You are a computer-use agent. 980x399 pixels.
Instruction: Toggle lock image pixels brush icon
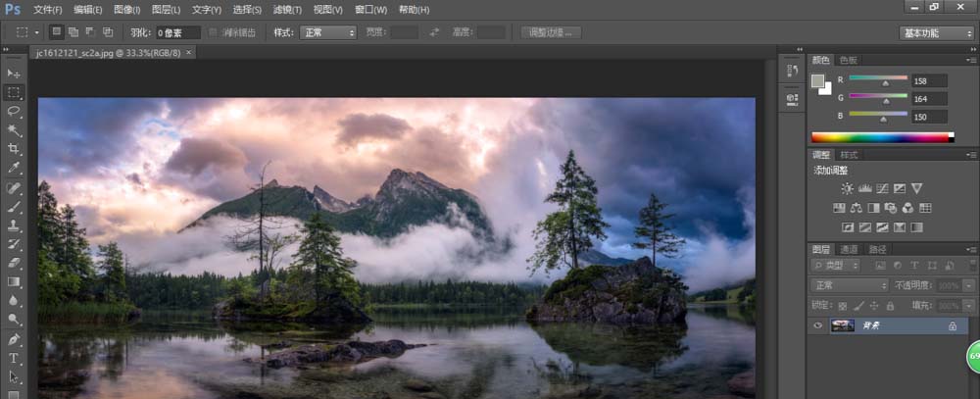(x=858, y=306)
